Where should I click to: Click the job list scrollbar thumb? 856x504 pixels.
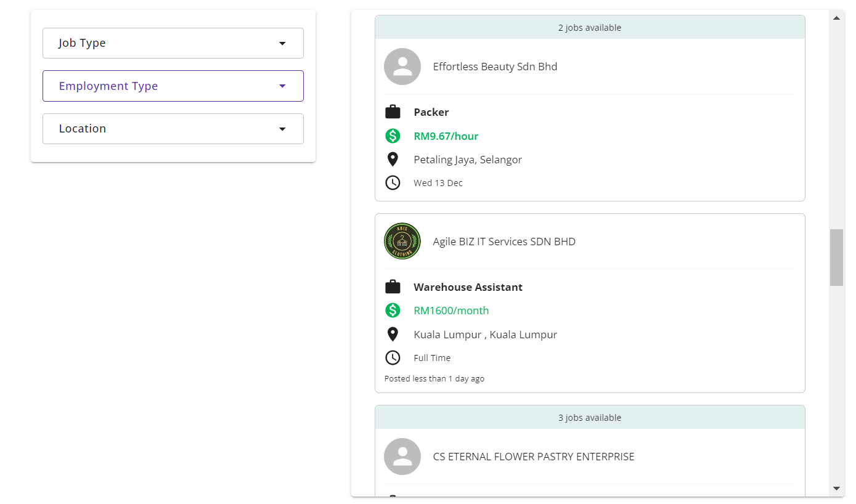pyautogui.click(x=836, y=258)
